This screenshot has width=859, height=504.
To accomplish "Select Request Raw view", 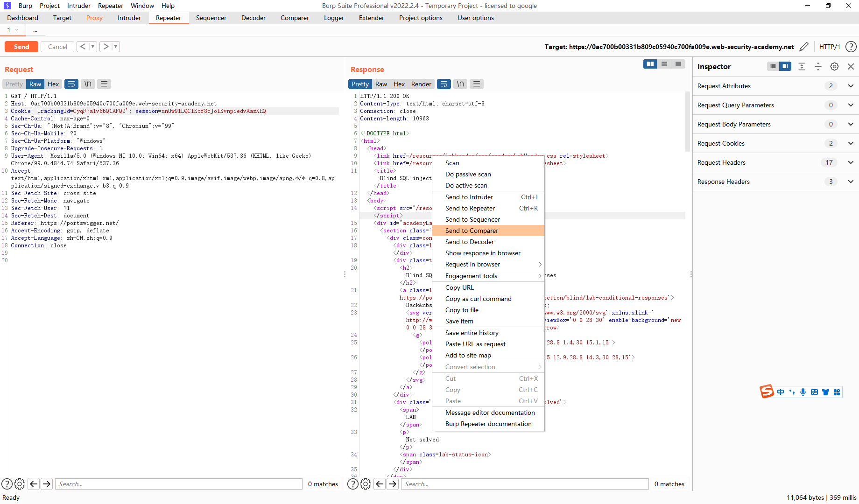I will tap(35, 84).
